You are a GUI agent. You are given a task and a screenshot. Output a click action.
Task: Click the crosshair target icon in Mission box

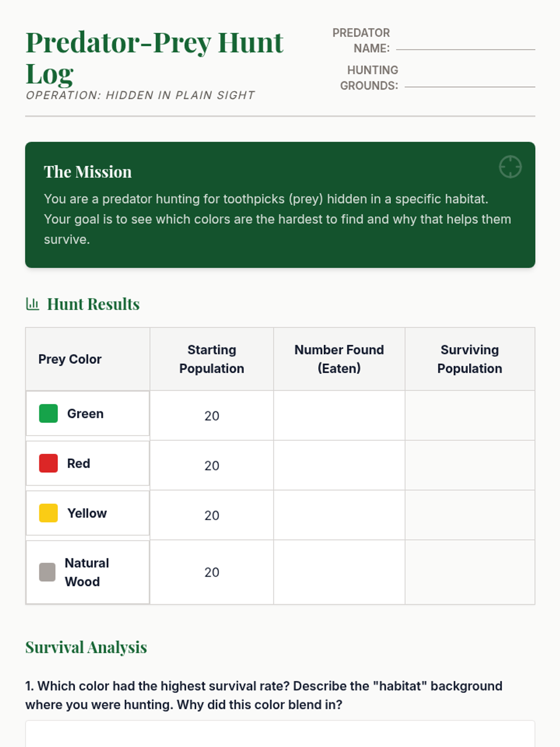pyautogui.click(x=510, y=167)
